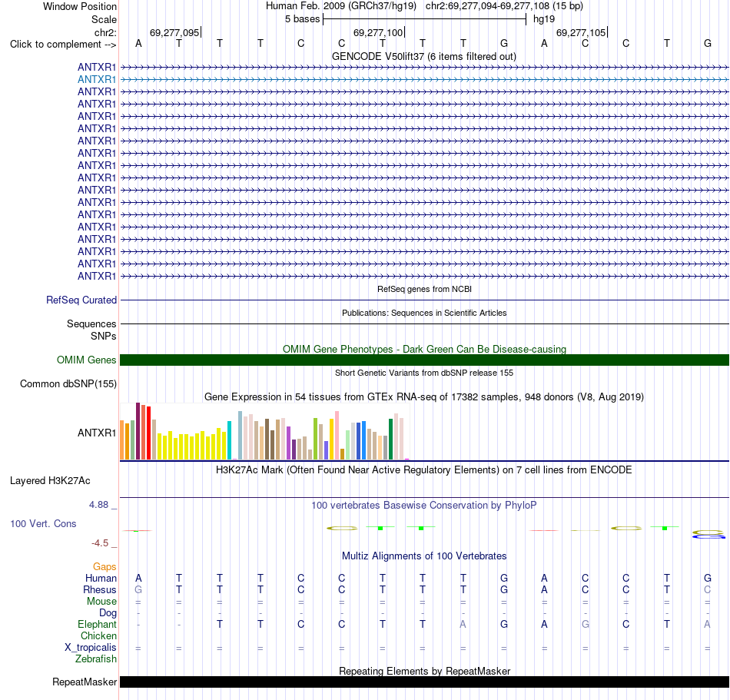Click the Sequences track label
The width and height of the screenshot is (730, 700).
pyautogui.click(x=91, y=324)
